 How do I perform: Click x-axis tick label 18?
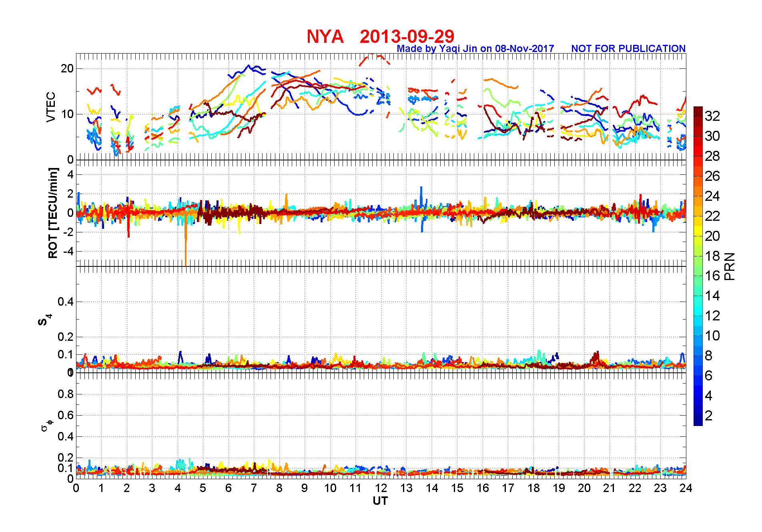pos(533,488)
